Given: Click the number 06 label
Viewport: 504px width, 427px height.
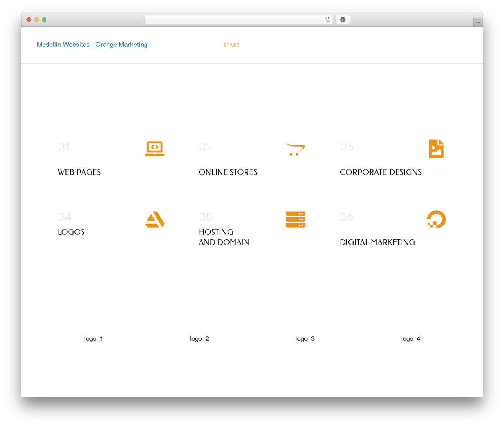Looking at the screenshot, I should pos(346,217).
